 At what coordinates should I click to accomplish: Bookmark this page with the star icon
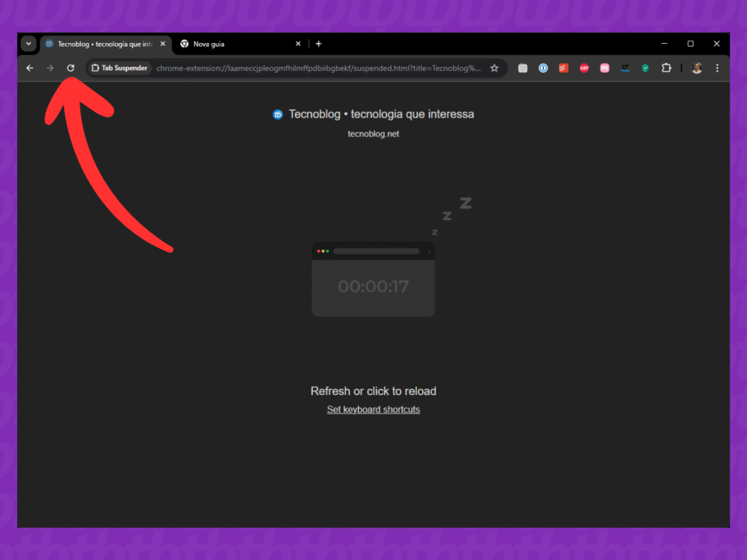coord(495,68)
